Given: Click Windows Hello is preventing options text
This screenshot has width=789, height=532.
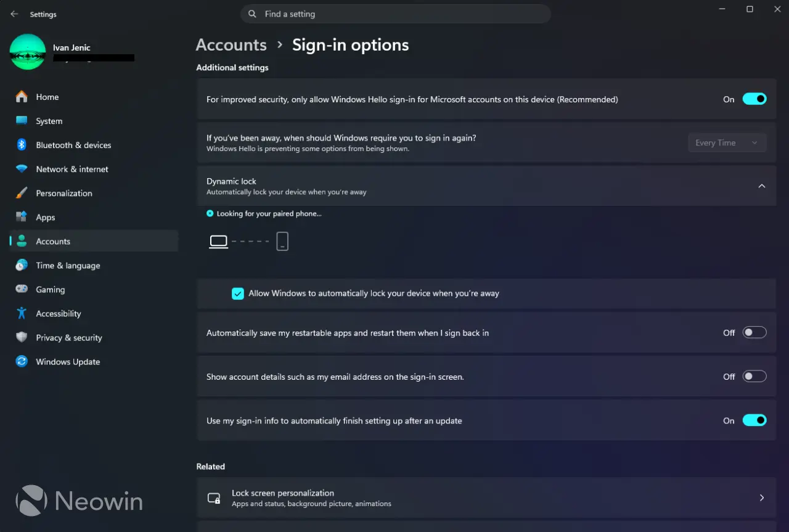Looking at the screenshot, I should (x=308, y=149).
